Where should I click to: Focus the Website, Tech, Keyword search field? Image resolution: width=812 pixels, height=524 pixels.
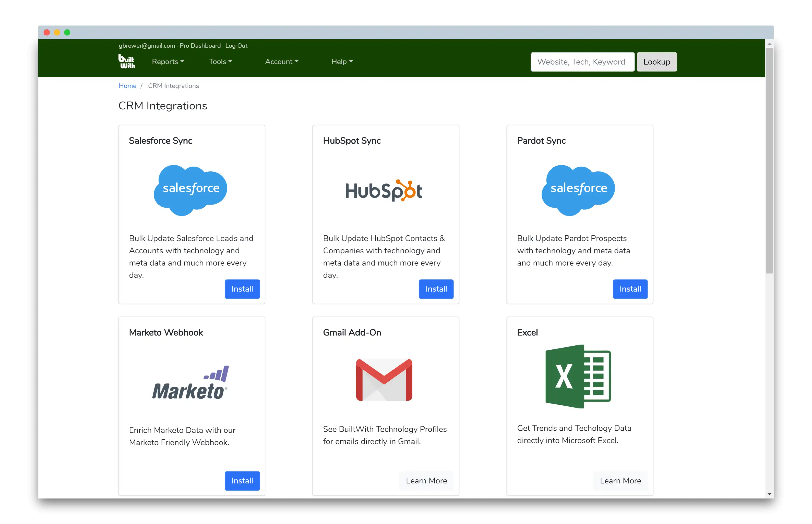[582, 62]
